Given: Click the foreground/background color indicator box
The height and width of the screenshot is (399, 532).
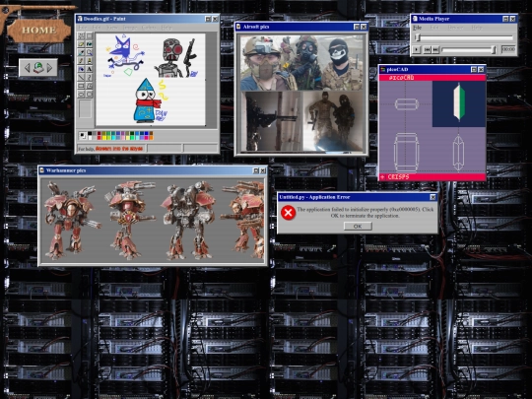Looking at the screenshot, I should pos(83,136).
